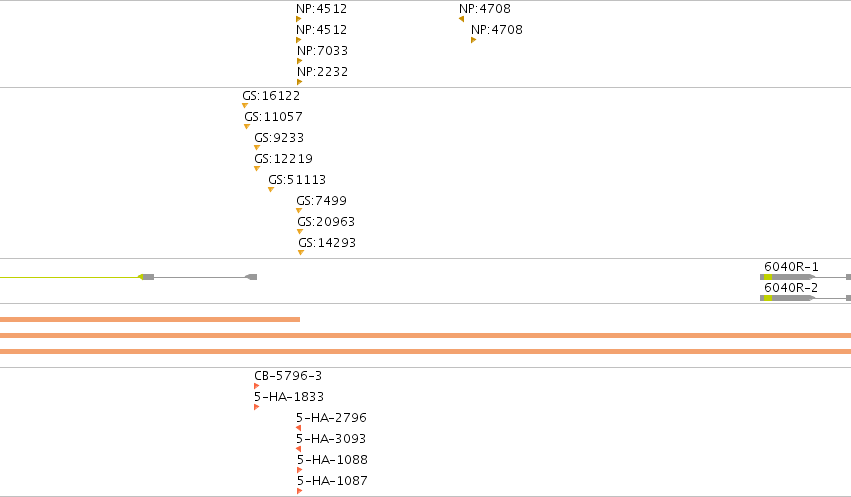The height and width of the screenshot is (497, 851).
Task: Click the down-triangle marker beneath GS:16122
Action: tap(245, 106)
